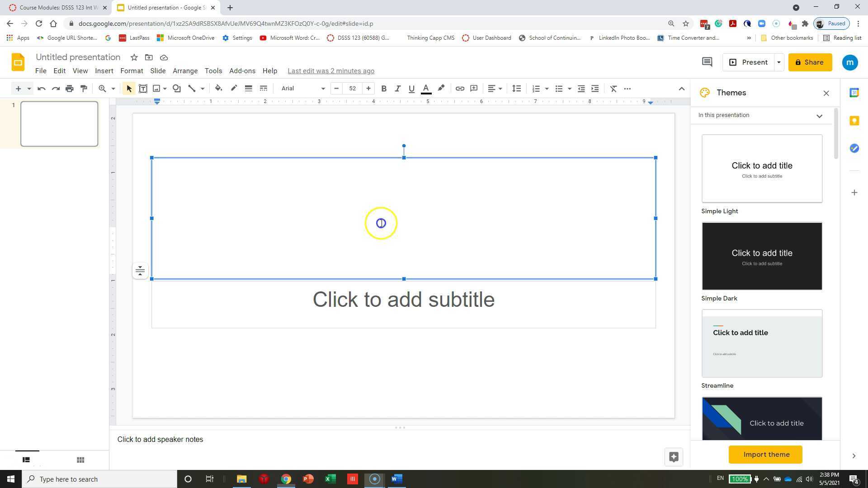The height and width of the screenshot is (488, 868).
Task: Open the Insert menu
Action: (104, 70)
